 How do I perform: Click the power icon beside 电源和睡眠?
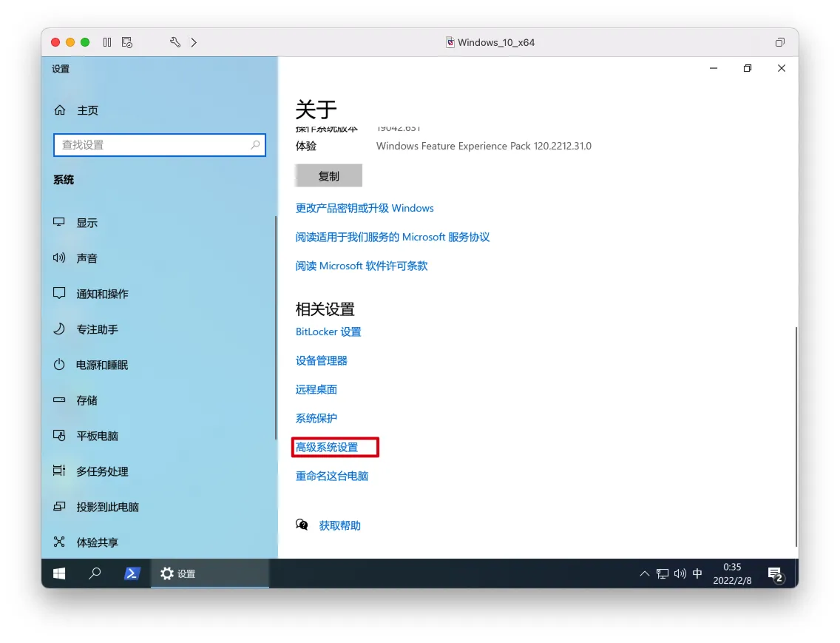point(59,365)
